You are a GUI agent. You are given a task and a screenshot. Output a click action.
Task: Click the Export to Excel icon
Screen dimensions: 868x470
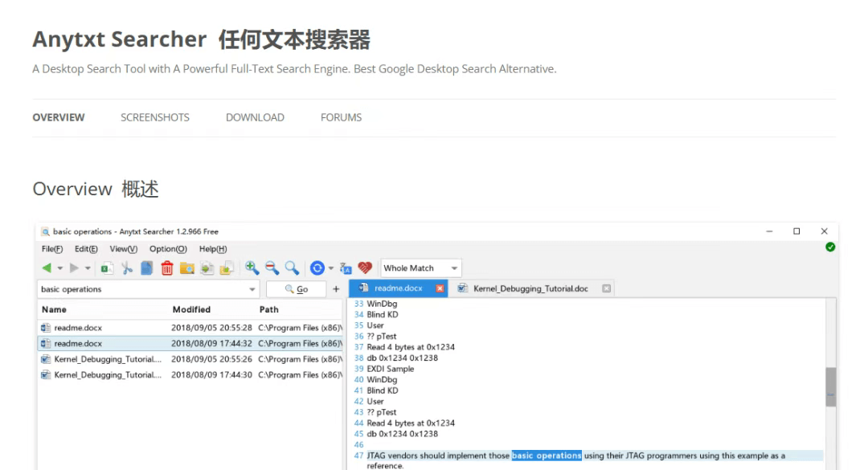coord(107,268)
